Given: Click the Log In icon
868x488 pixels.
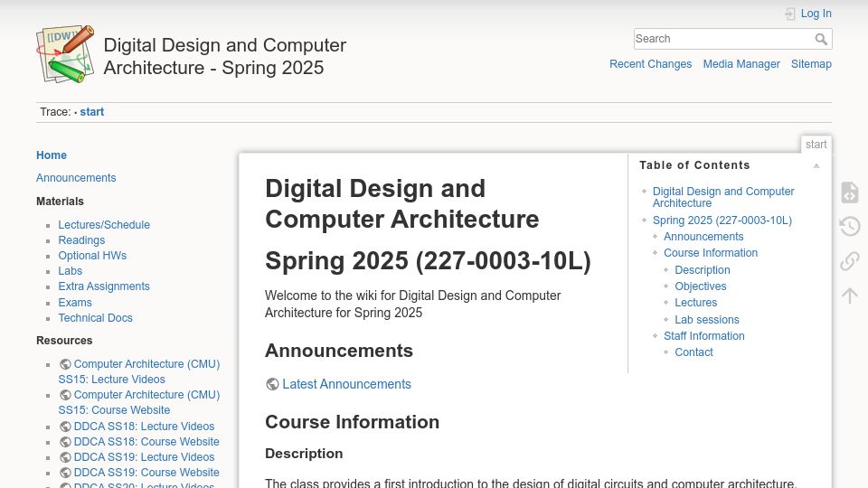Looking at the screenshot, I should pos(790,14).
